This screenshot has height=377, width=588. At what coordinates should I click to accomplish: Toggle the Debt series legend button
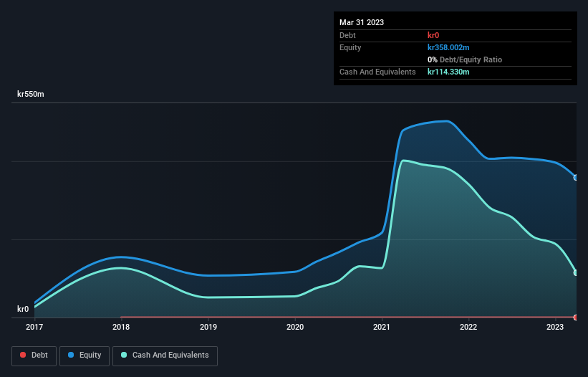34,355
